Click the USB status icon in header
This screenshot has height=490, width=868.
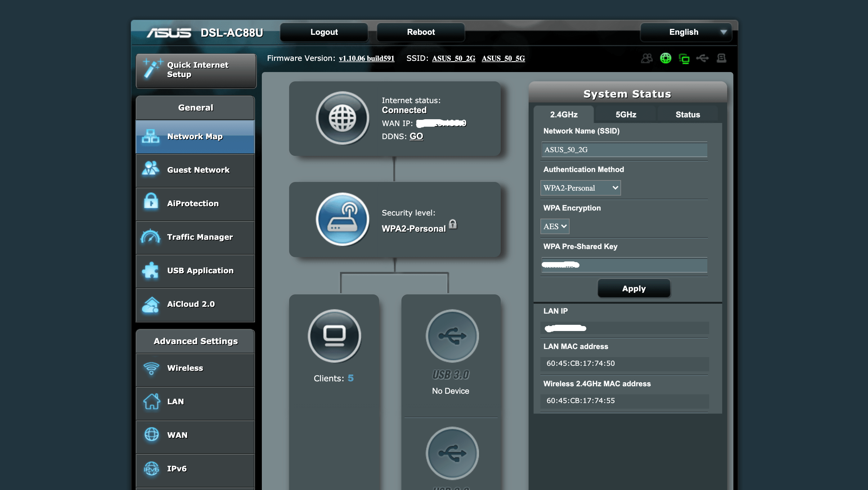pyautogui.click(x=703, y=58)
